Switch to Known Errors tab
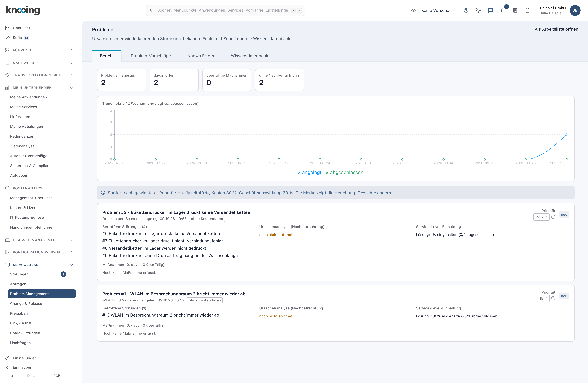Screen dimensions: 588x383 pos(201,56)
